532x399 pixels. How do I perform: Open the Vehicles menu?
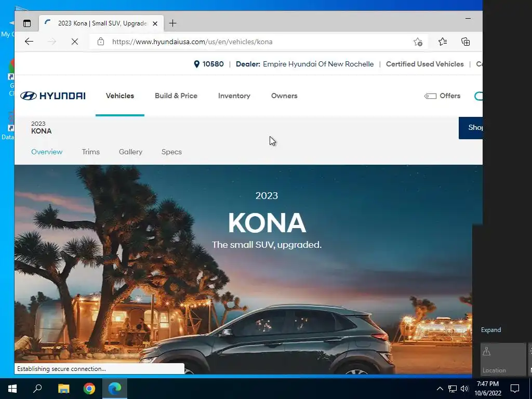pos(120,96)
